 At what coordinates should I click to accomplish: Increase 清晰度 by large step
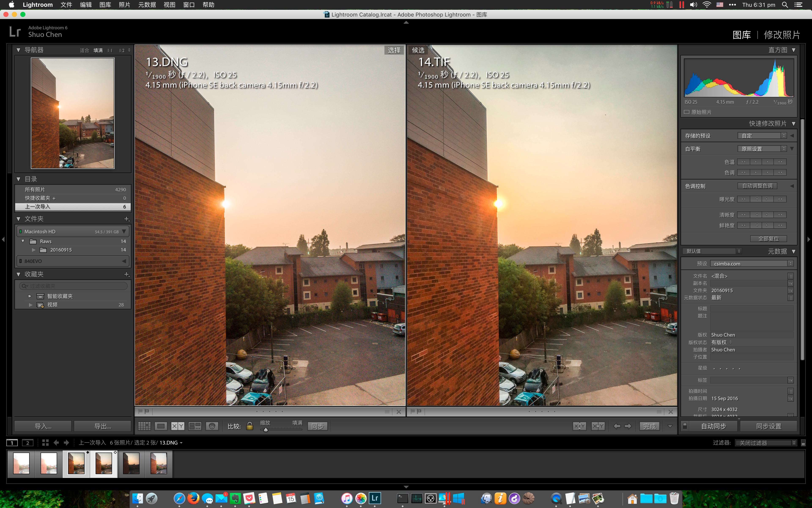pos(780,214)
